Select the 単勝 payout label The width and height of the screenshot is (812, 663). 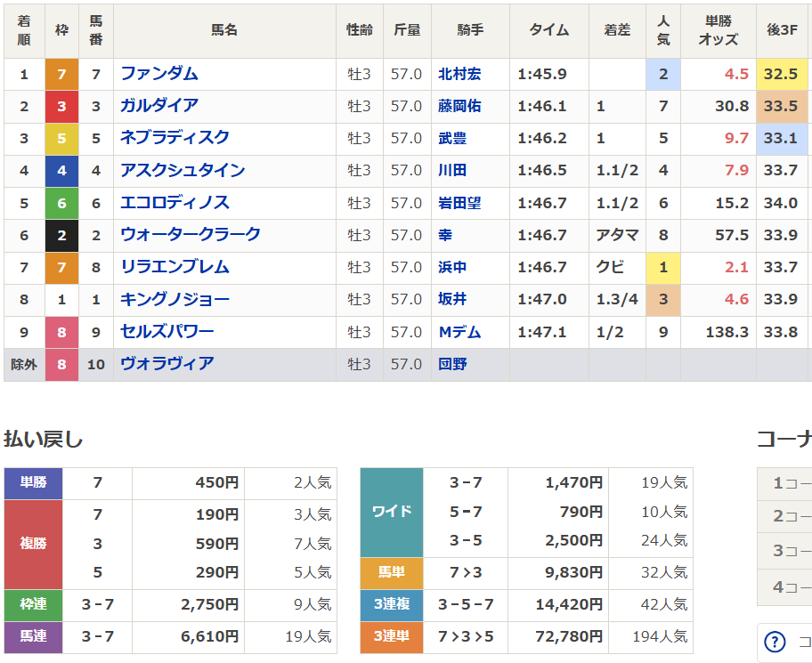[x=34, y=482]
